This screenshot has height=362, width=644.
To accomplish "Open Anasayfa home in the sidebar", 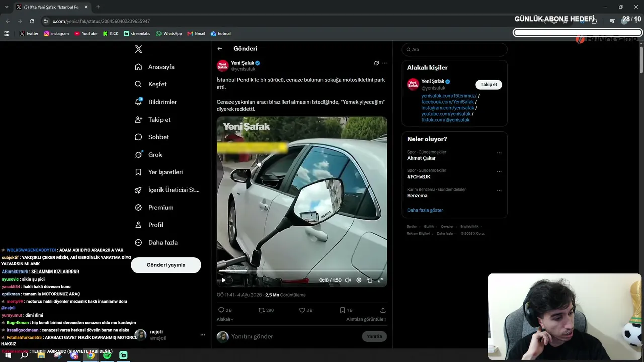I will [x=155, y=67].
